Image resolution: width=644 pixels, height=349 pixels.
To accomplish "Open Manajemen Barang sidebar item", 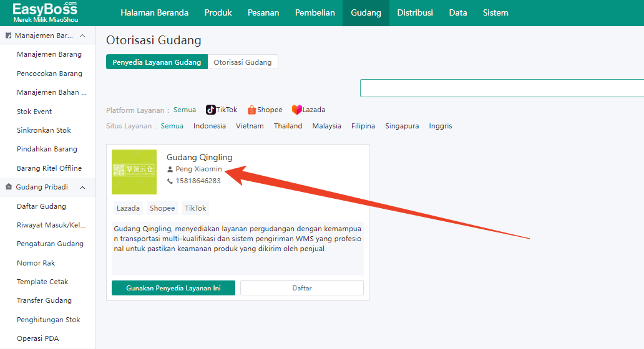I will (x=49, y=55).
